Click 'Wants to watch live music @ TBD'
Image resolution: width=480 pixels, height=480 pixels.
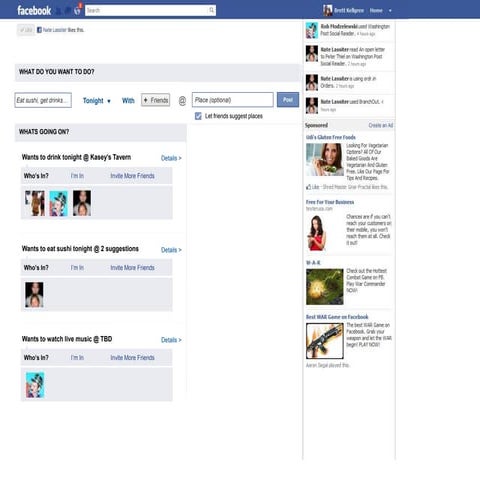67,339
